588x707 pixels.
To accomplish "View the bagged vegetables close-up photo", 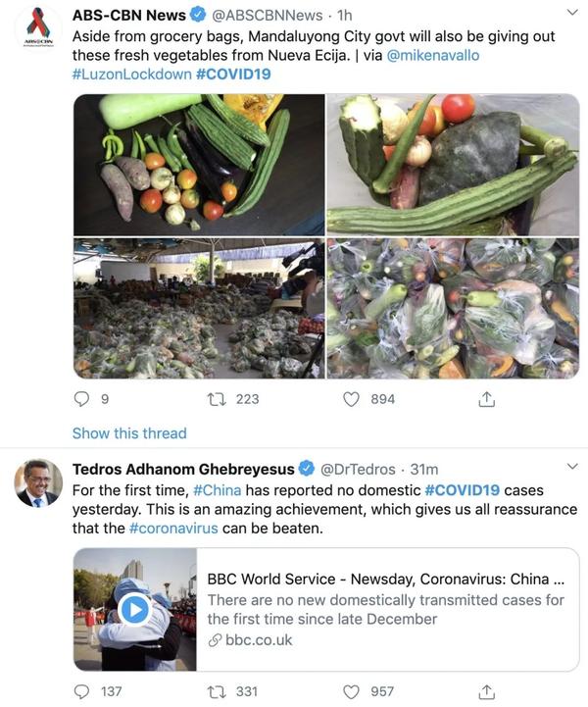I will click(453, 309).
